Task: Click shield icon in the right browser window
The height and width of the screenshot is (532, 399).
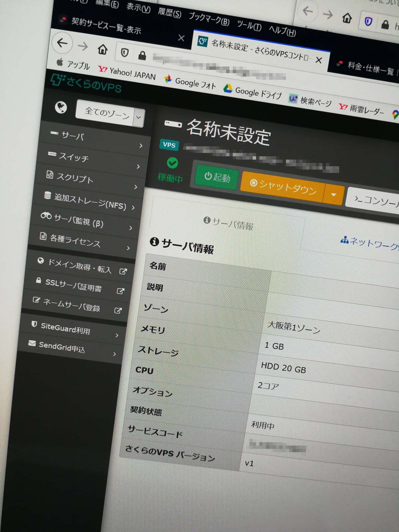Action: [368, 22]
